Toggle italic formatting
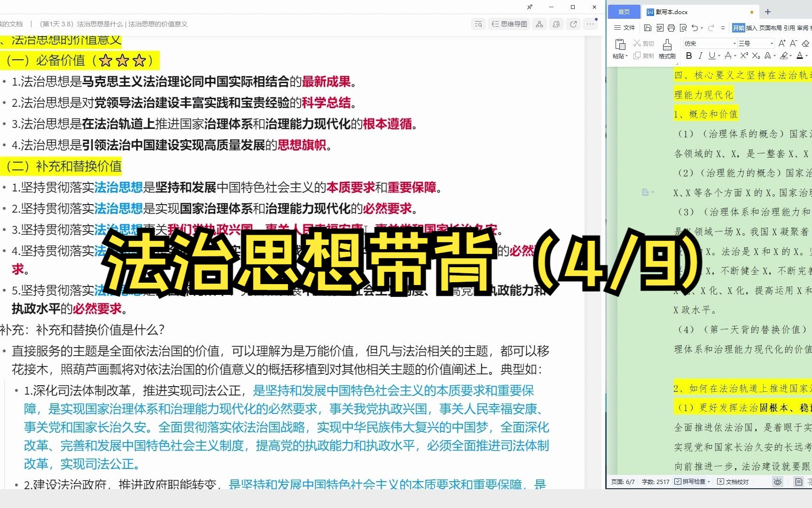 [701, 56]
